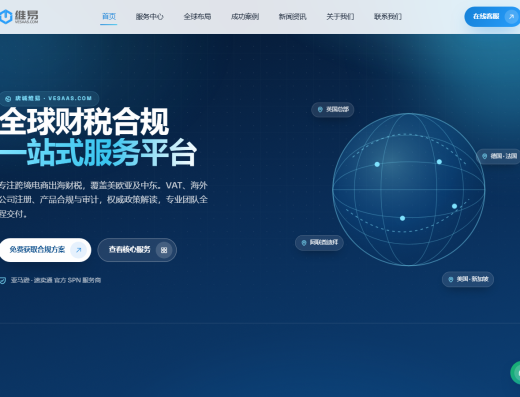This screenshot has height=397, width=520.
Task: Click the 全球财税合规 headline
Action: coord(84,122)
